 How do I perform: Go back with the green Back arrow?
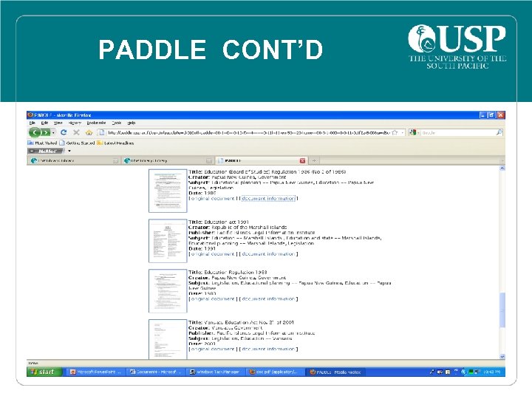coord(34,132)
